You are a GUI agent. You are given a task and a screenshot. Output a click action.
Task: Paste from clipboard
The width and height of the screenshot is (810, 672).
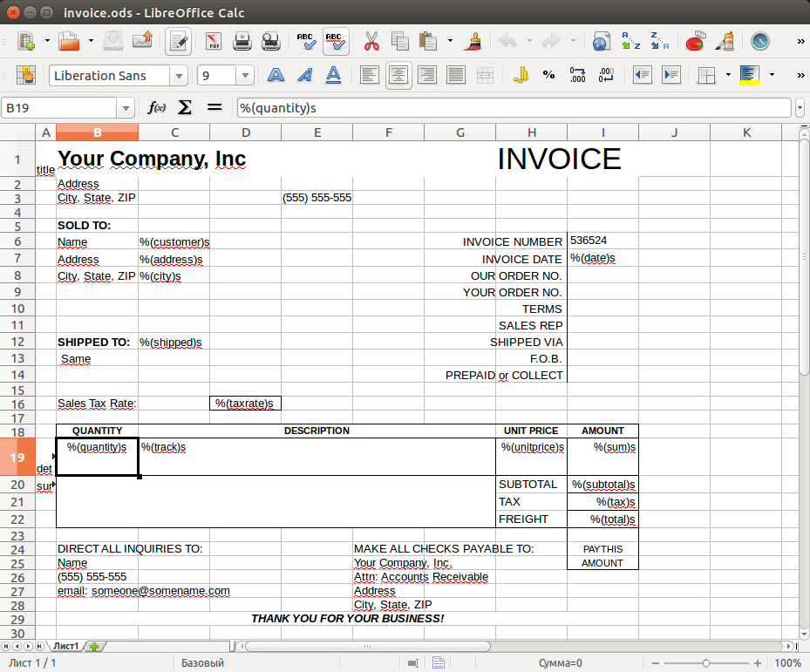428,41
